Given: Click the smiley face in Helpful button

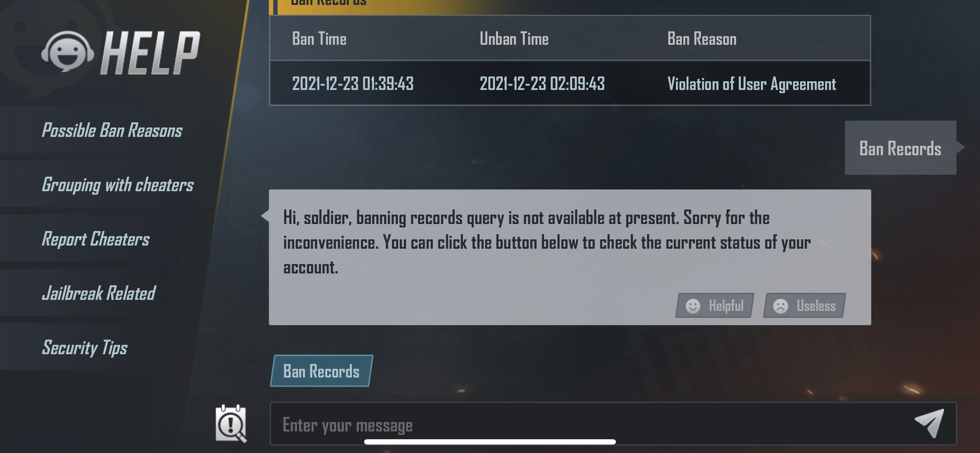Looking at the screenshot, I should (x=693, y=306).
